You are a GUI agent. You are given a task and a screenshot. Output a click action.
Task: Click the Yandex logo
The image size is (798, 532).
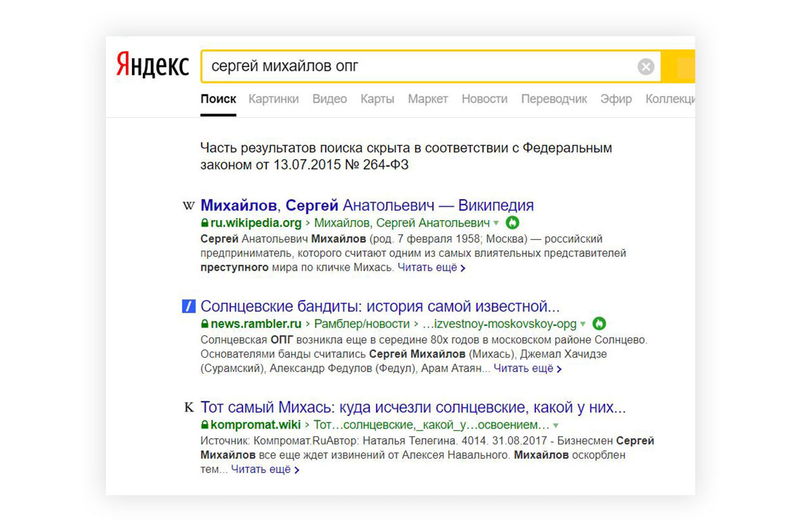152,65
